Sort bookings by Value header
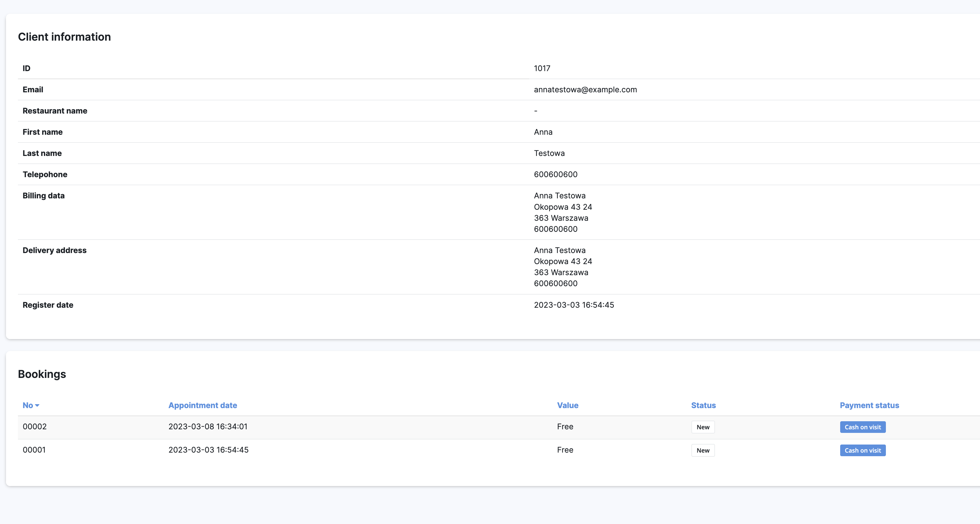The image size is (980, 524). 567,405
